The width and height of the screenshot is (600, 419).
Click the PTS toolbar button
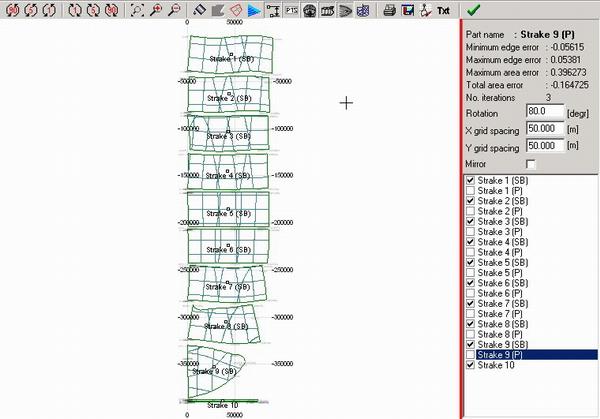(x=291, y=11)
